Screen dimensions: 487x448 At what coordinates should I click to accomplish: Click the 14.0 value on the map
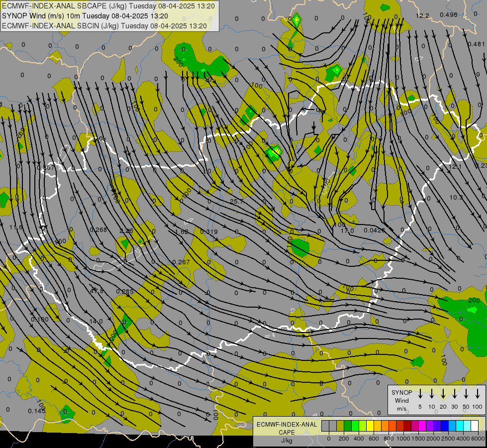click(x=96, y=321)
